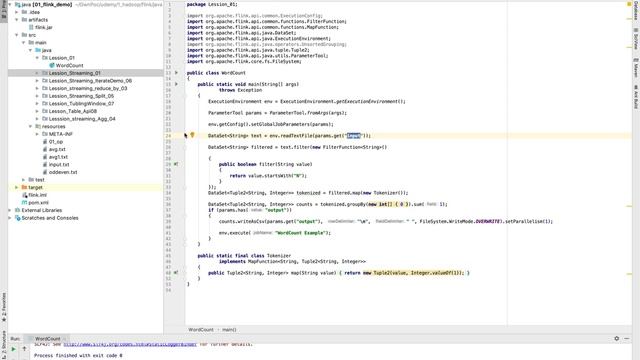Expand Lession_Streaming_IterateDemo_06 package
This screenshot has height=360, width=640.
37,81
